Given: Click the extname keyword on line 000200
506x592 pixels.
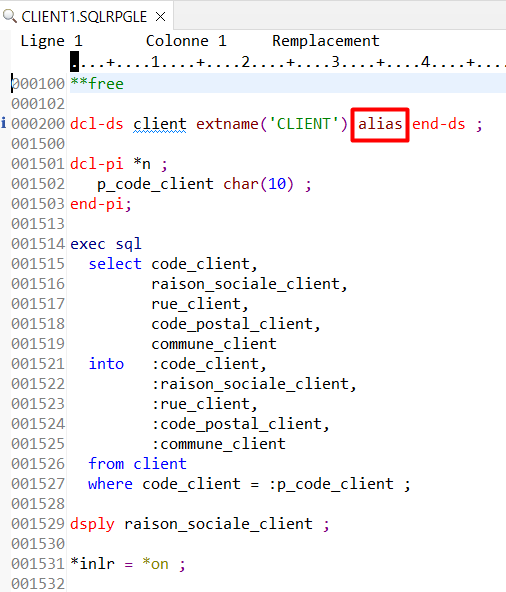Looking at the screenshot, I should pos(227,124).
